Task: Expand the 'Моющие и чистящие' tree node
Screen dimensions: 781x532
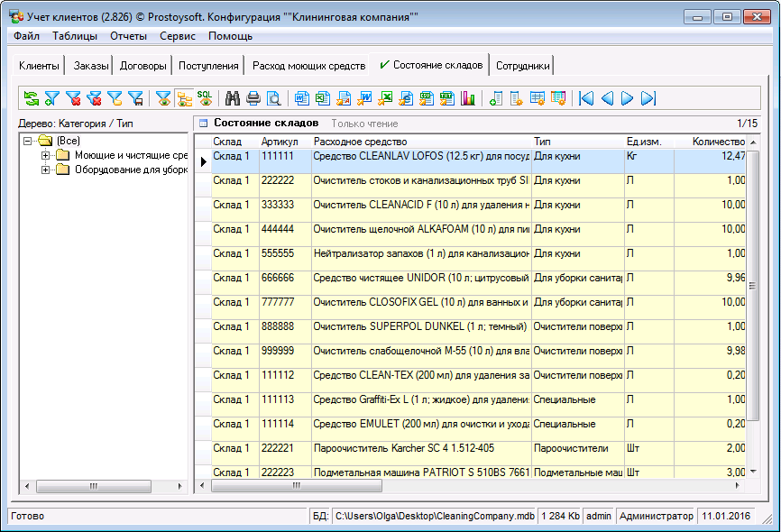Action: pos(45,156)
